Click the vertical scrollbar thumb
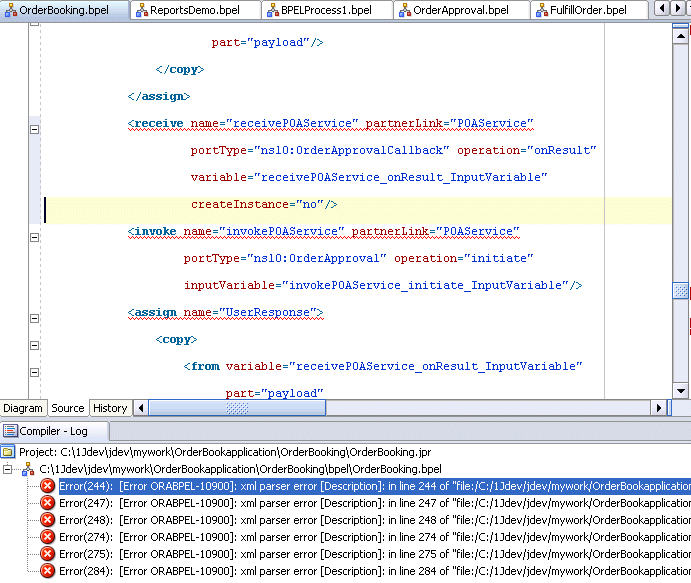The width and height of the screenshot is (691, 583). click(x=680, y=291)
